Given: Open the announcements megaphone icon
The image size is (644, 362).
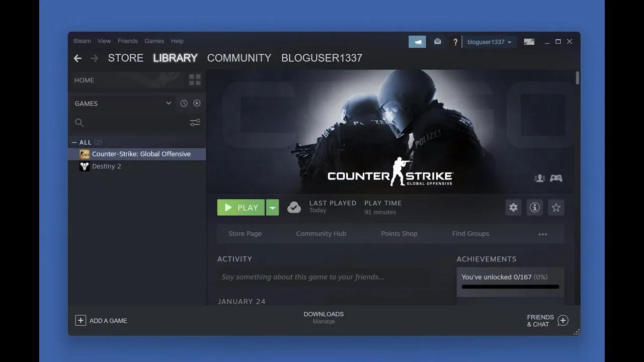Looking at the screenshot, I should (x=417, y=42).
